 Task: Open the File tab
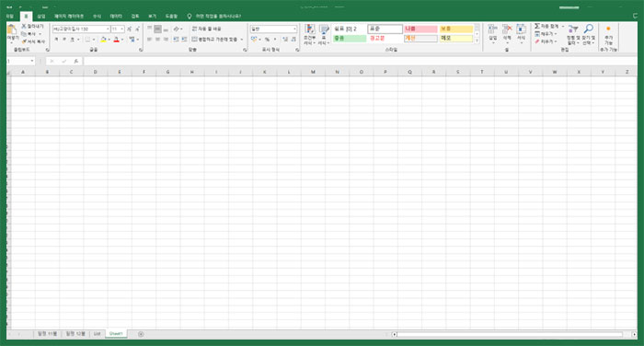(10, 16)
